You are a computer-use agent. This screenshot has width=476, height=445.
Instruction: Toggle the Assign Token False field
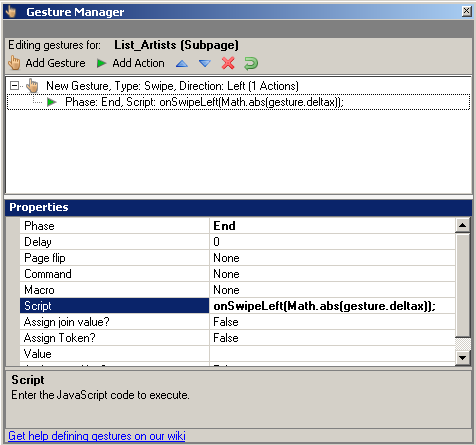332,338
